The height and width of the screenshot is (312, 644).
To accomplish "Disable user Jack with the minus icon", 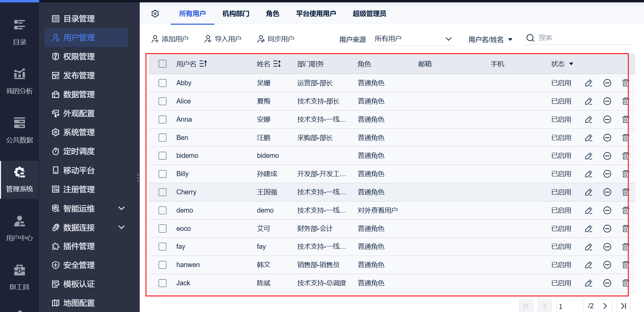I will pyautogui.click(x=607, y=283).
